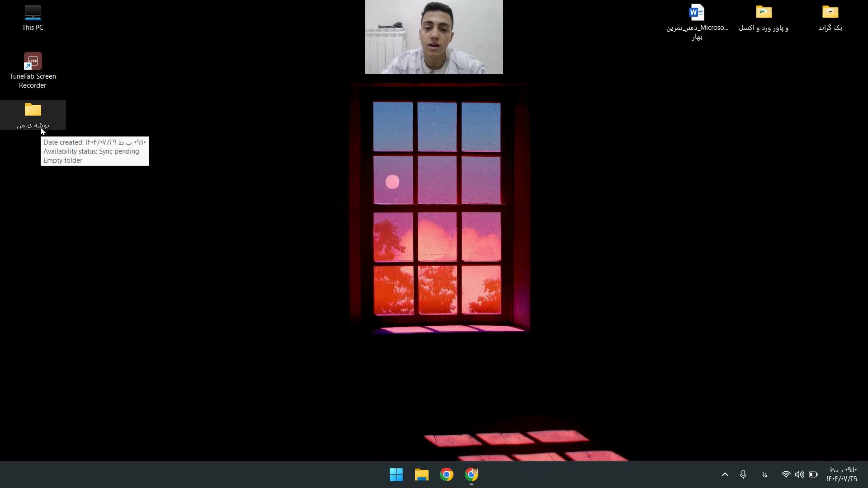Select the Word document 'دفتر_تمرین_Microso...'
The height and width of the screenshot is (488, 868).
pos(697,14)
